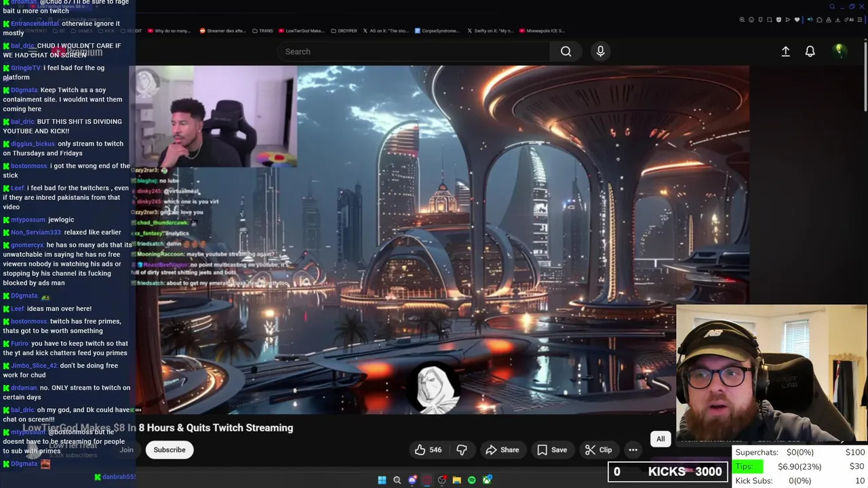
Task: Focus the YouTube Search input field
Action: click(x=414, y=52)
